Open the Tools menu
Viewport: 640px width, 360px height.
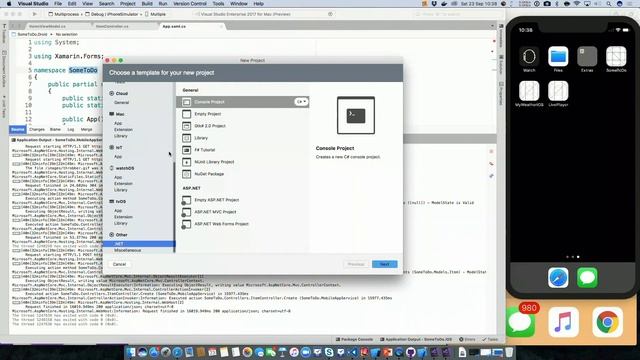pyautogui.click(x=218, y=4)
